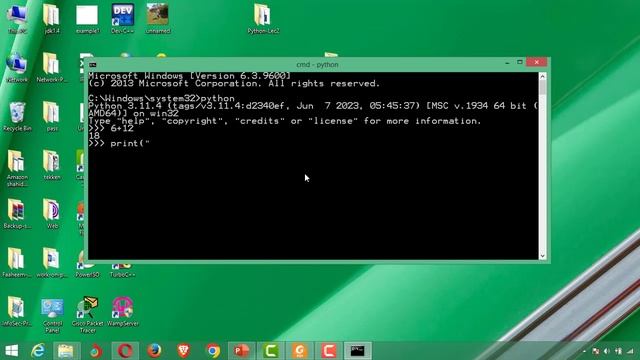Open the Network-P... folder on desktop
Screen dimensions: 640x360
tap(52, 67)
